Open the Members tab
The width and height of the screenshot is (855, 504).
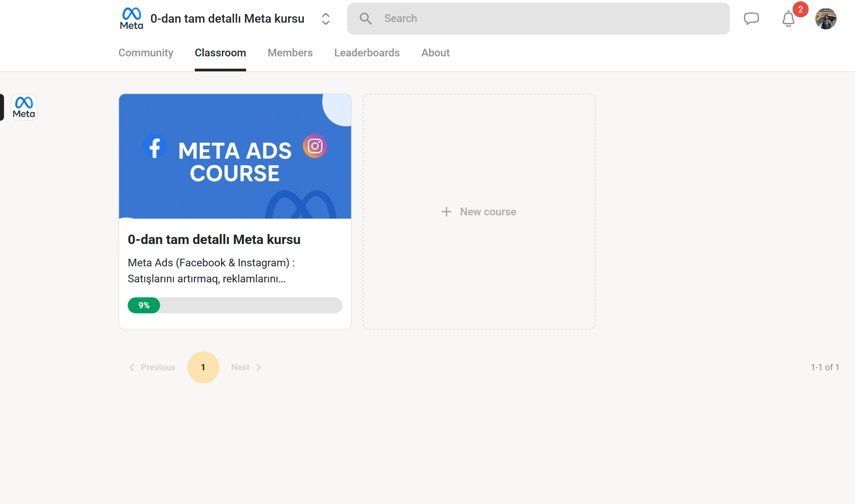click(x=290, y=53)
